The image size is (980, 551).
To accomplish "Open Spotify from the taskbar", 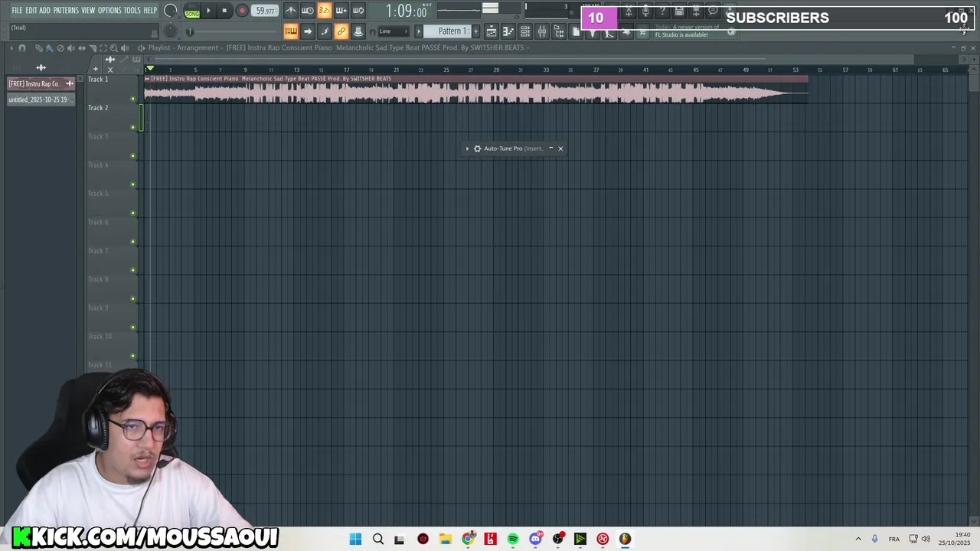I will click(x=513, y=539).
